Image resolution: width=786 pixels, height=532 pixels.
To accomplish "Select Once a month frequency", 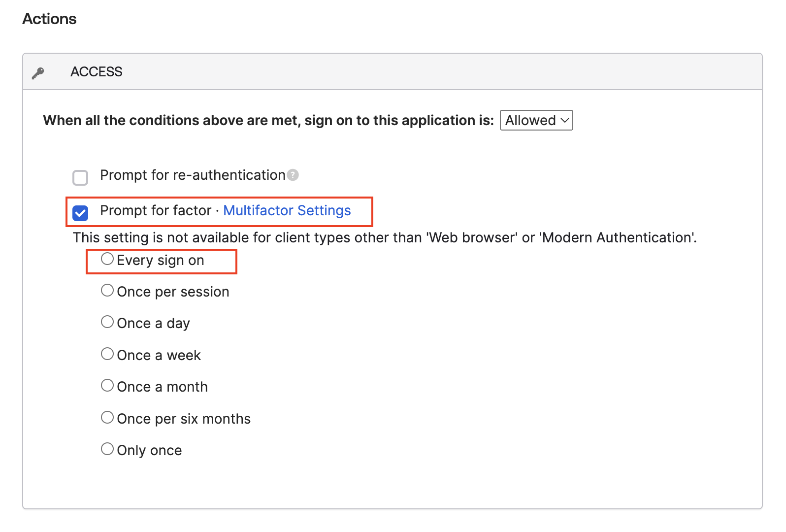I will coord(107,386).
